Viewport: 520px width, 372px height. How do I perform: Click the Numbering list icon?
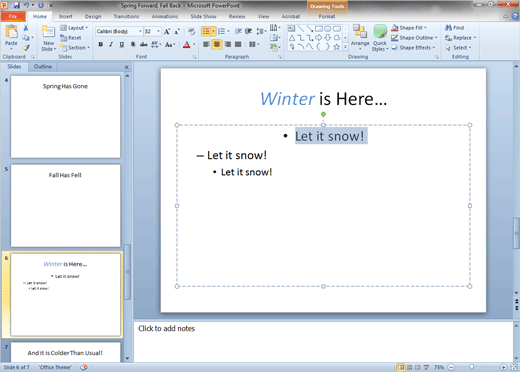(221, 31)
